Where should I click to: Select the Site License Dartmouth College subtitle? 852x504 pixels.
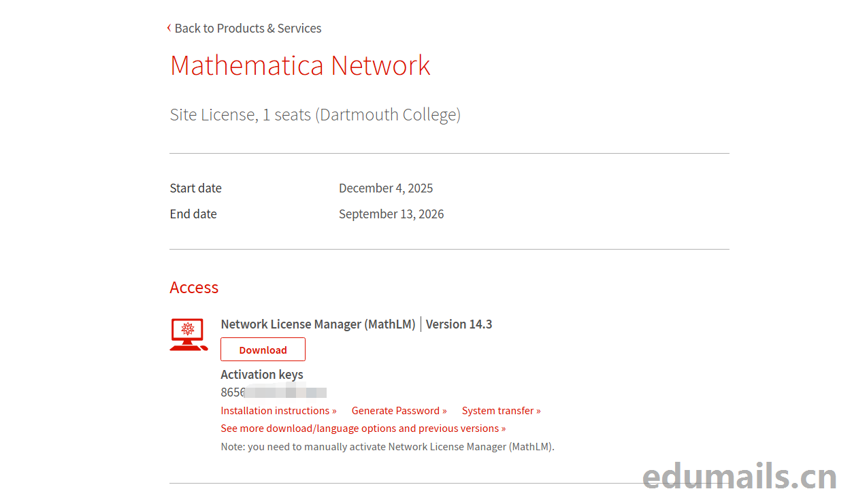(315, 114)
